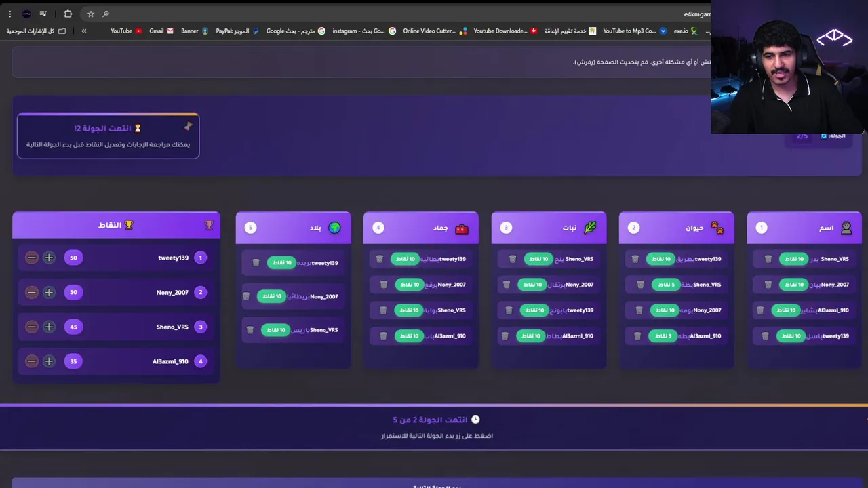Open the all bookmarks folder (كل الإشارات المرجعية)

click(36, 30)
